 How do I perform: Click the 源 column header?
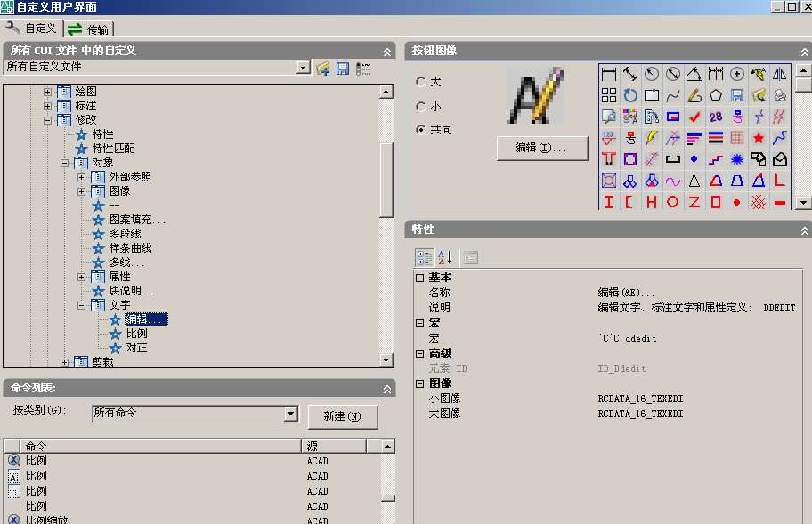point(334,446)
